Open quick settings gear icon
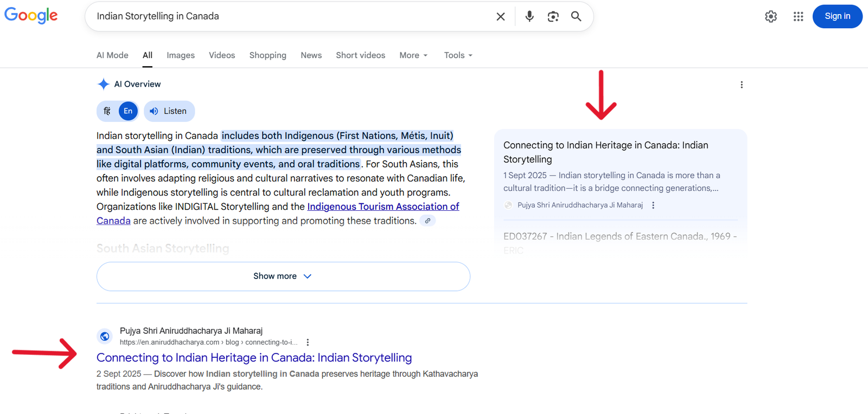 [771, 16]
